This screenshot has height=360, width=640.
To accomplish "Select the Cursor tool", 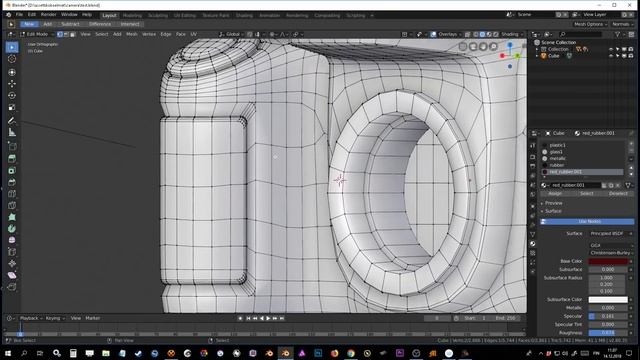I will [x=12, y=59].
